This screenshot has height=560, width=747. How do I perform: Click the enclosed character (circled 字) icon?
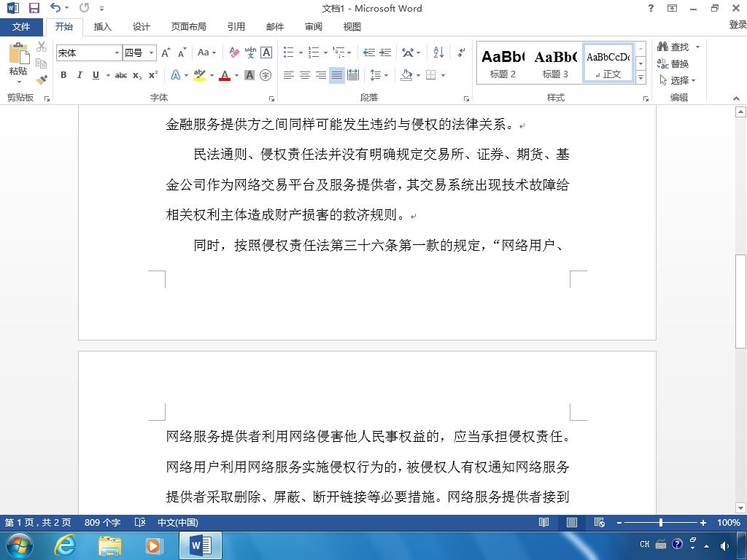[266, 75]
